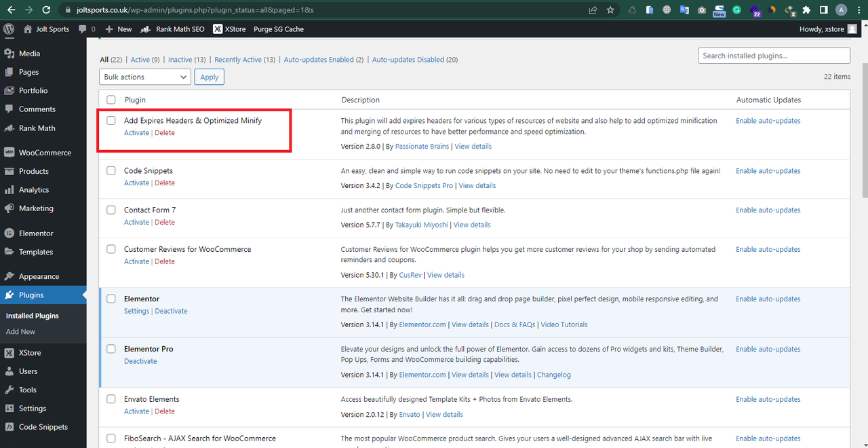
Task: Deactivate the Elementor plugin
Action: pyautogui.click(x=171, y=311)
